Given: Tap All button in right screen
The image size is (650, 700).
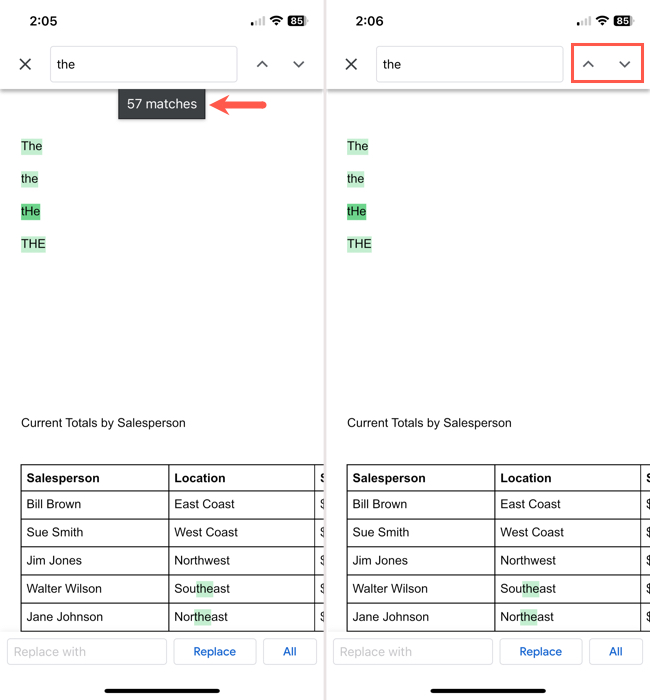Looking at the screenshot, I should coord(616,651).
